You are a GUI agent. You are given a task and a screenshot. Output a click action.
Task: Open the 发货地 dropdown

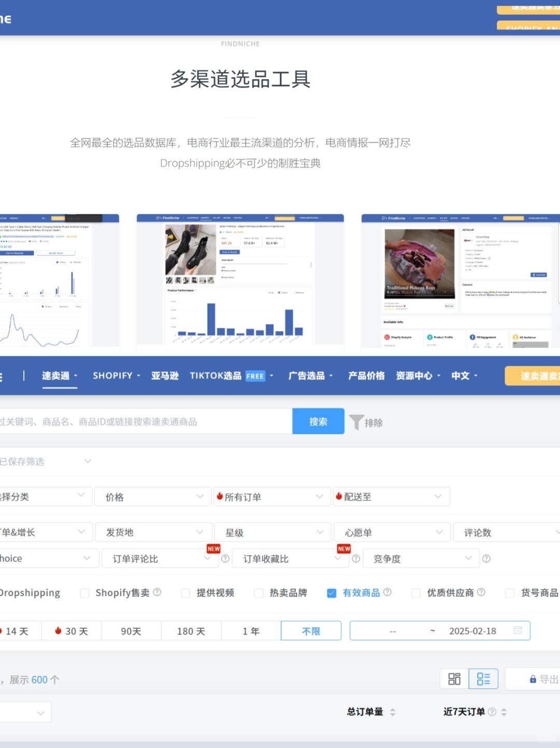153,532
